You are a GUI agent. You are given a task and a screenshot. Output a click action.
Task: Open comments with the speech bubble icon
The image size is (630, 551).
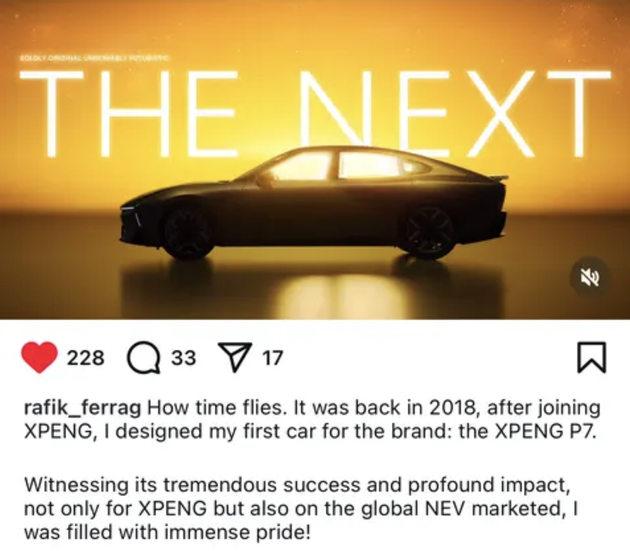[x=144, y=358]
